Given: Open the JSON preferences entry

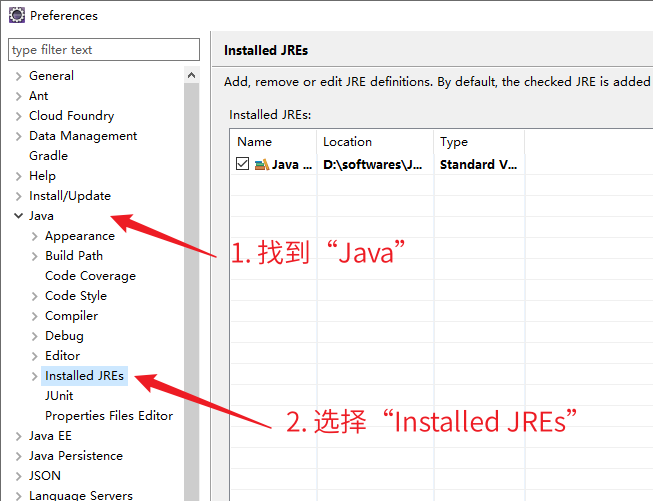Looking at the screenshot, I should coord(44,476).
